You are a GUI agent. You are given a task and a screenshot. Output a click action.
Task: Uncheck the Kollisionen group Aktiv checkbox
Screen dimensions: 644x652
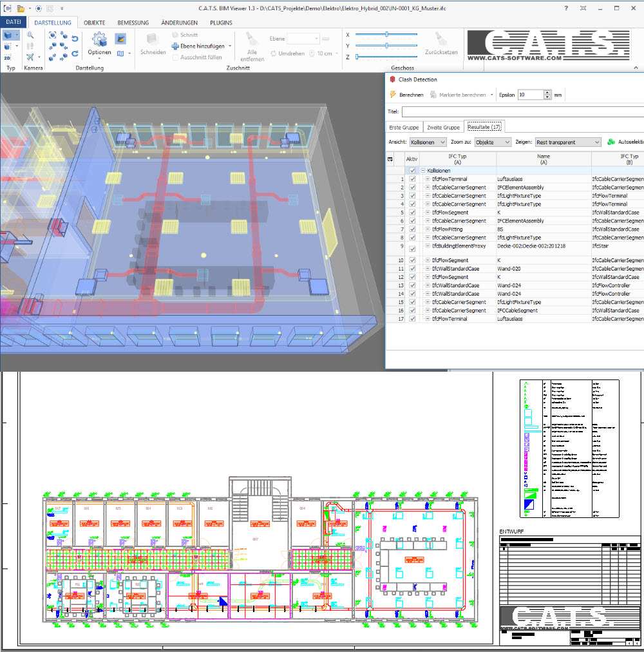click(412, 171)
